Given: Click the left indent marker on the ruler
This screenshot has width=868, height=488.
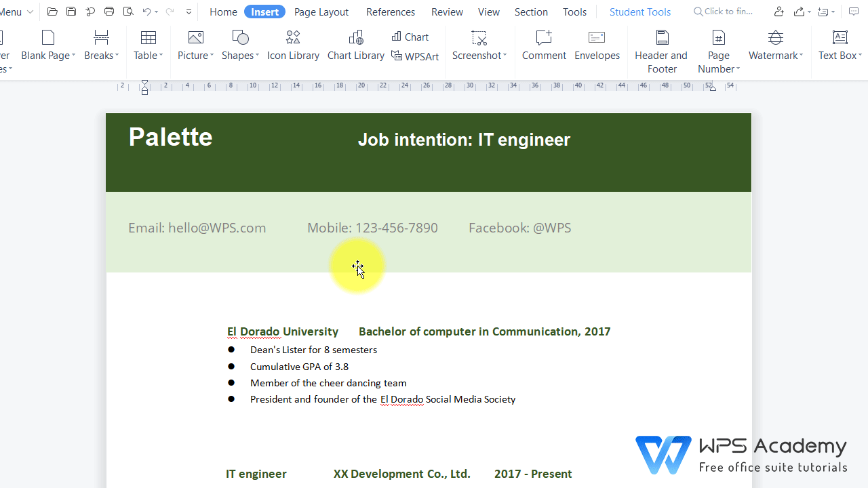Looking at the screenshot, I should click(144, 87).
